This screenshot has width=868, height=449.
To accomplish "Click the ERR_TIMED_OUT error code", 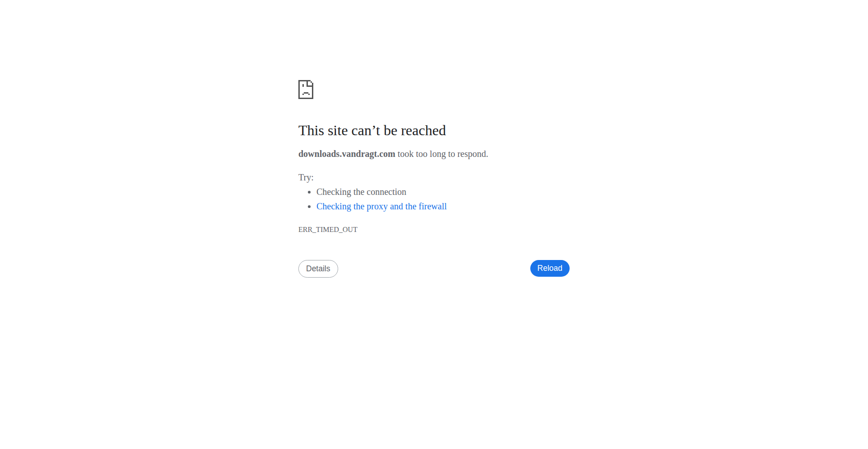I will [328, 229].
